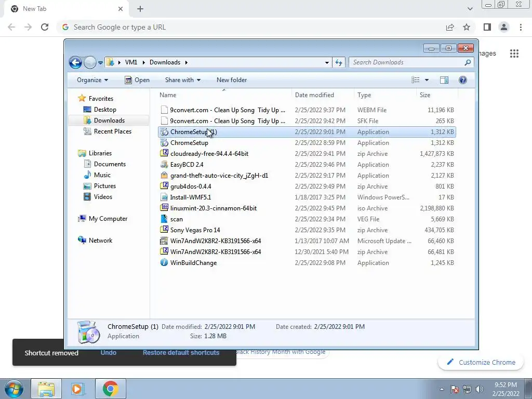Image resolution: width=532 pixels, height=399 pixels.
Task: Click the blue Help icon
Action: point(463,80)
